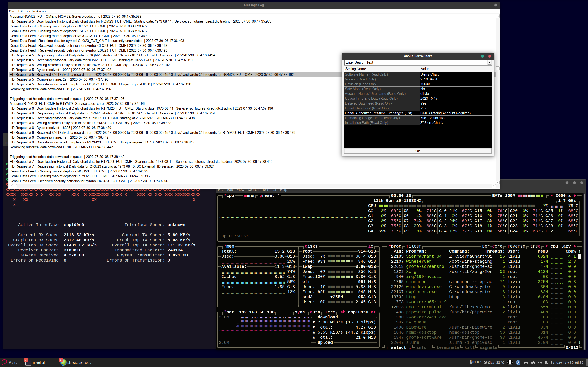Open Send For Analysis menu

[x=35, y=11]
